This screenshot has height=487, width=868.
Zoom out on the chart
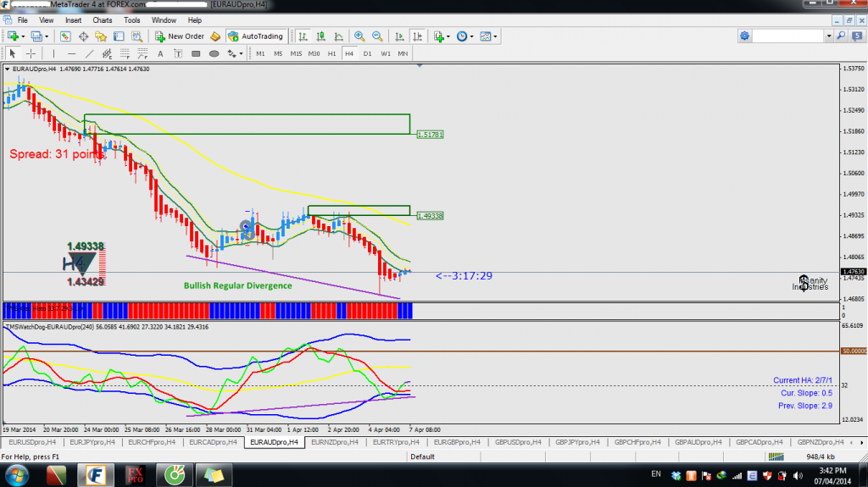pyautogui.click(x=377, y=36)
